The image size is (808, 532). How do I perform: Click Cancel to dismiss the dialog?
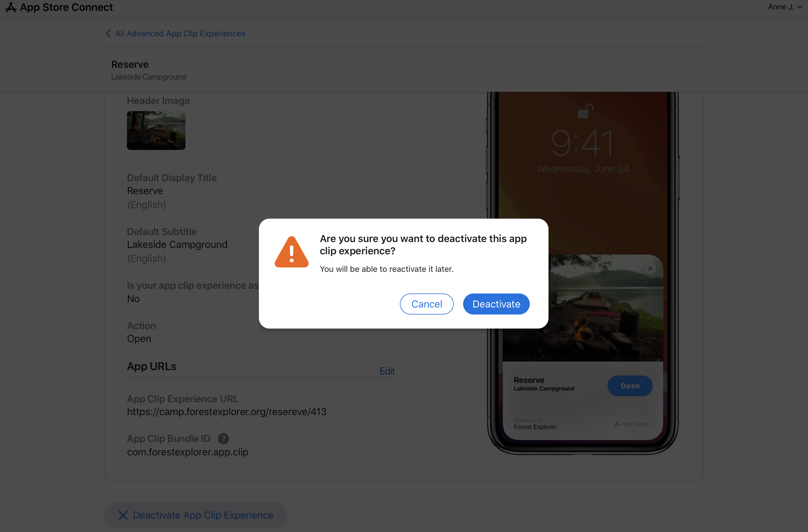[x=427, y=304]
